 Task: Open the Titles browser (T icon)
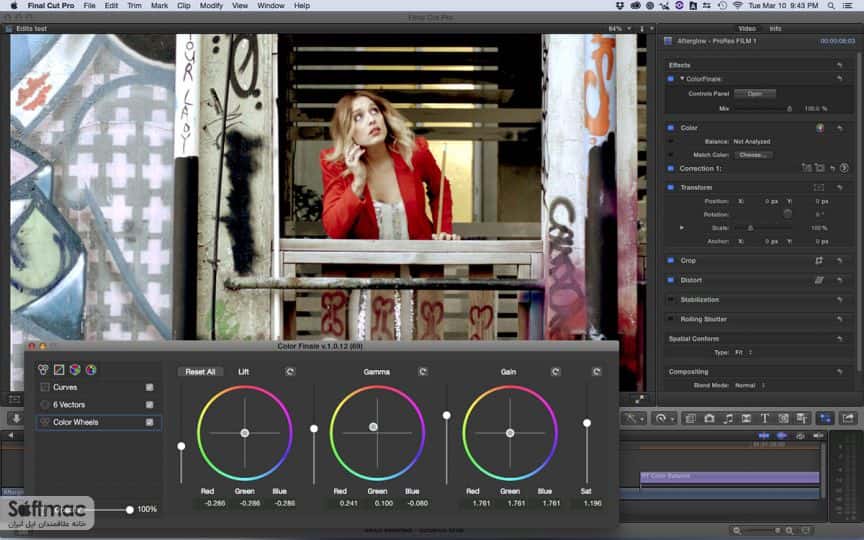765,419
